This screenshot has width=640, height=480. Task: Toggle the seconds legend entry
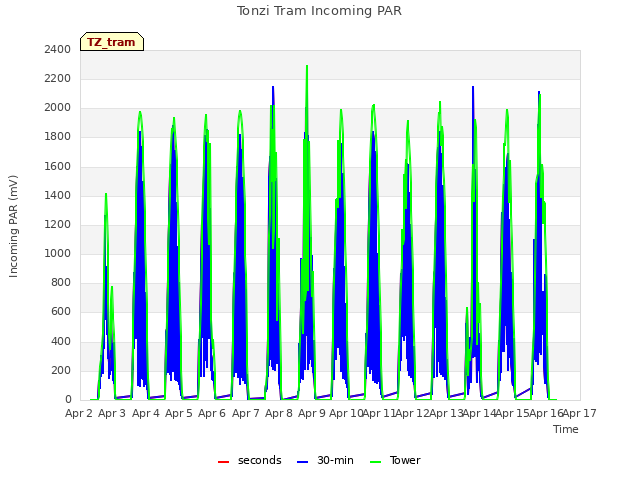point(250,460)
